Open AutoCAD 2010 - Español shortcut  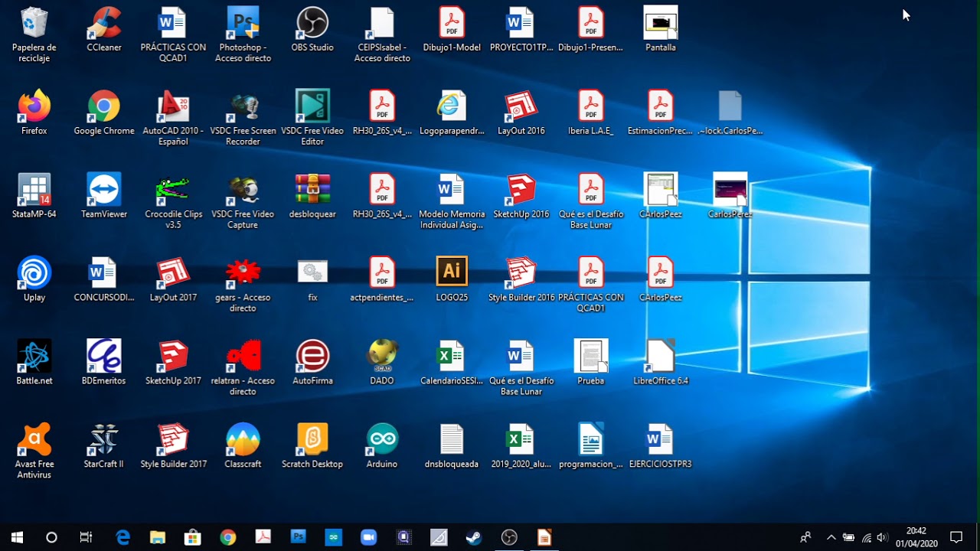pos(173,106)
